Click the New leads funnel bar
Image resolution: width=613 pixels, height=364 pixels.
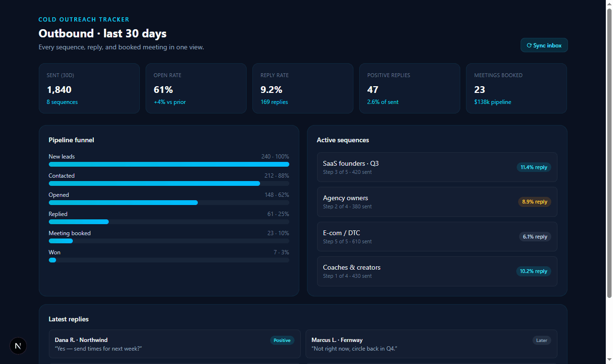(x=169, y=164)
